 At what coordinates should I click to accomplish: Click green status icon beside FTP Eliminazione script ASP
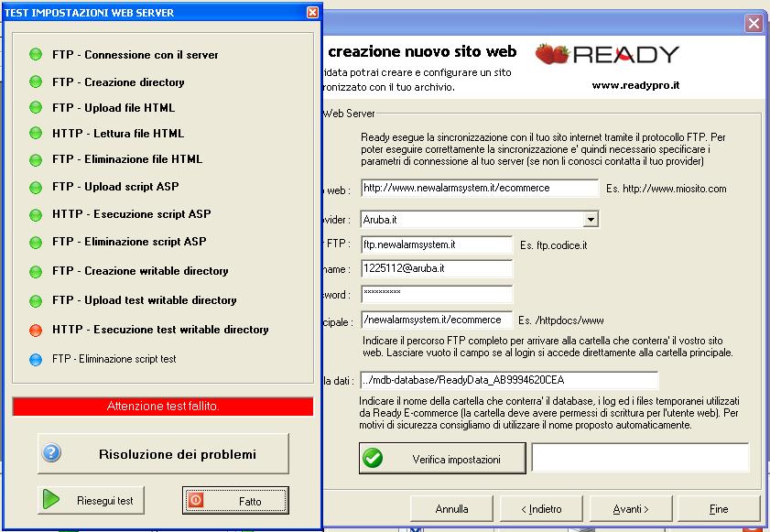click(x=36, y=243)
